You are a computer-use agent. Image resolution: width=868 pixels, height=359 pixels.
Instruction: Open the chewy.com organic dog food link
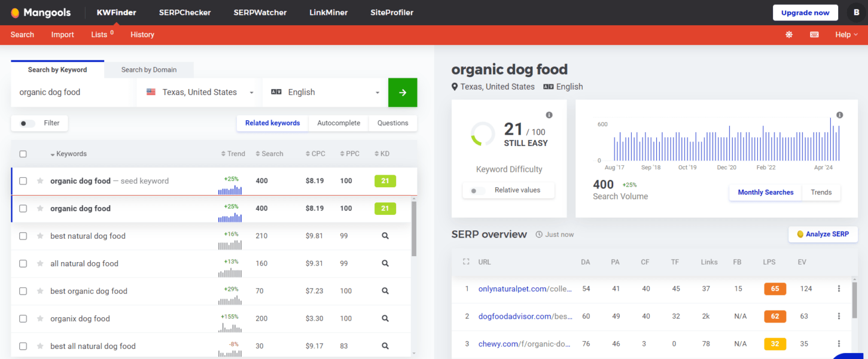click(x=523, y=343)
